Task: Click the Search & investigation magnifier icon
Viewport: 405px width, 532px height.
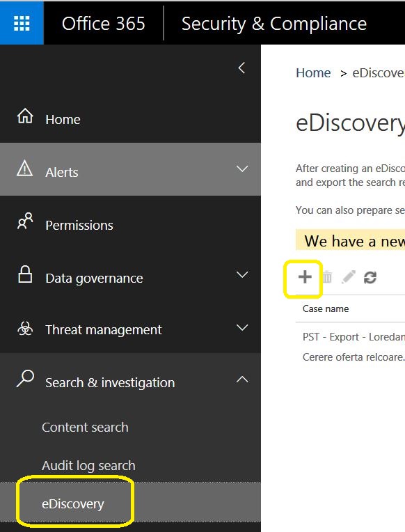Action: 25,378
